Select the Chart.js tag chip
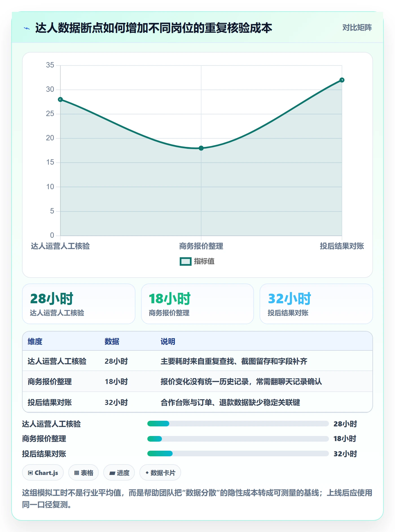The image size is (395, 532). click(43, 473)
